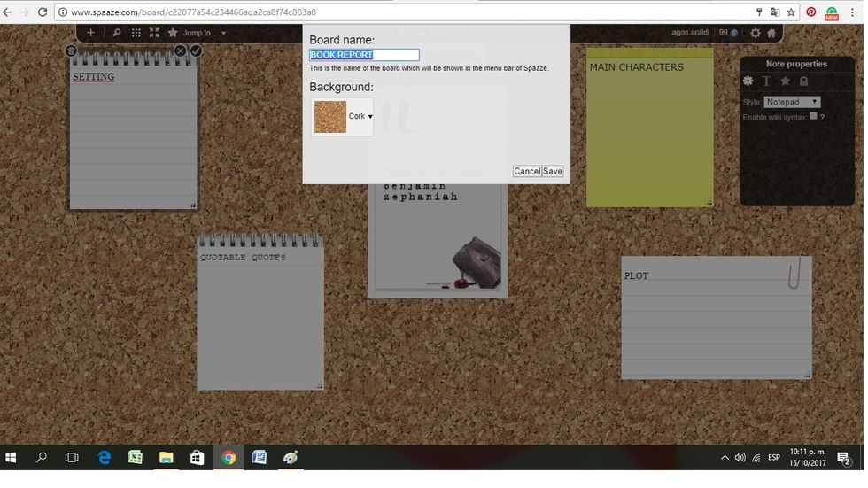
Task: Click the SETTING notepad title text
Action: pyautogui.click(x=94, y=77)
